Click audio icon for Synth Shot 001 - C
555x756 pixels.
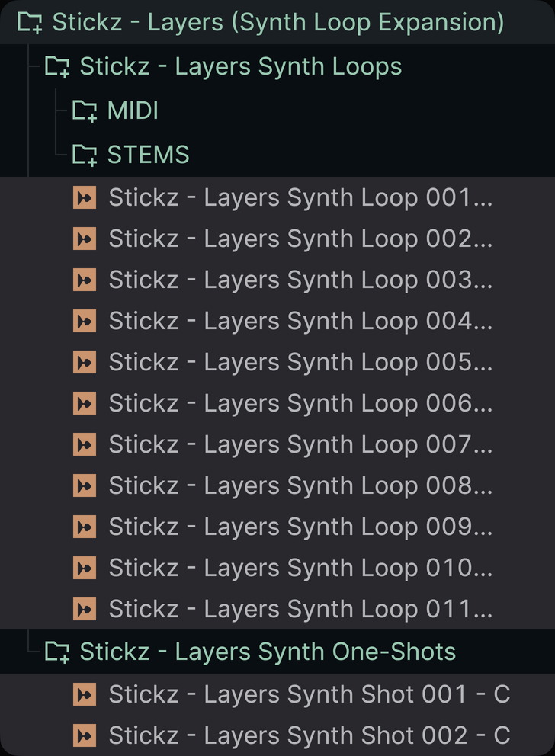(x=85, y=695)
